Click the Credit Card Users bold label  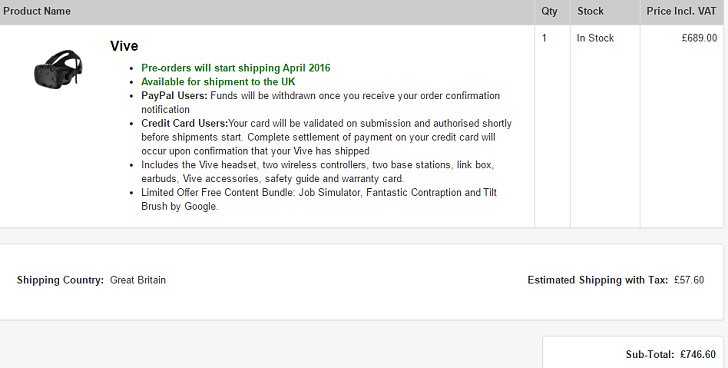[x=185, y=123]
